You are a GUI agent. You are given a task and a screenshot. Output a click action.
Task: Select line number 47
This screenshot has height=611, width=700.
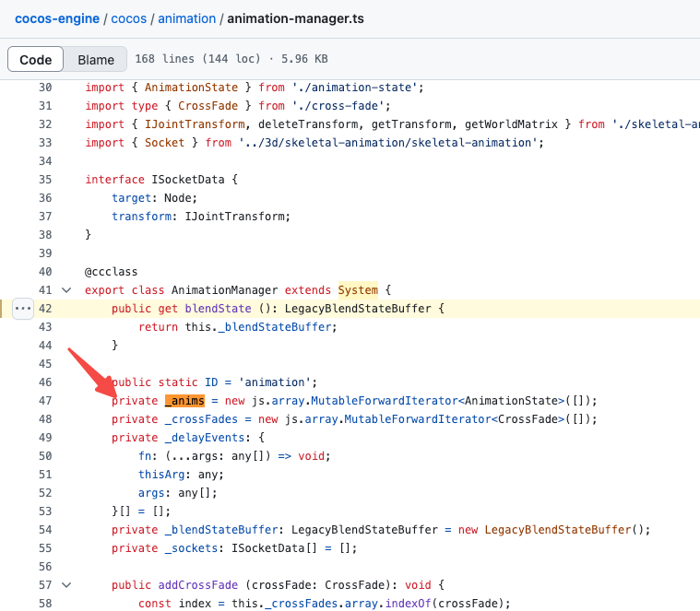[45, 401]
